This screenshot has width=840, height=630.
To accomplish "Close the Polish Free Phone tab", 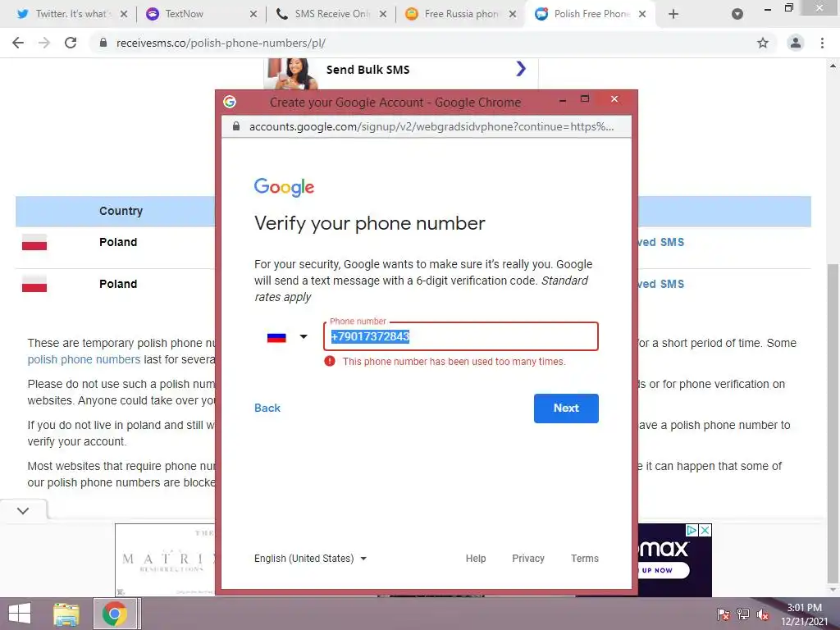I will coord(642,14).
